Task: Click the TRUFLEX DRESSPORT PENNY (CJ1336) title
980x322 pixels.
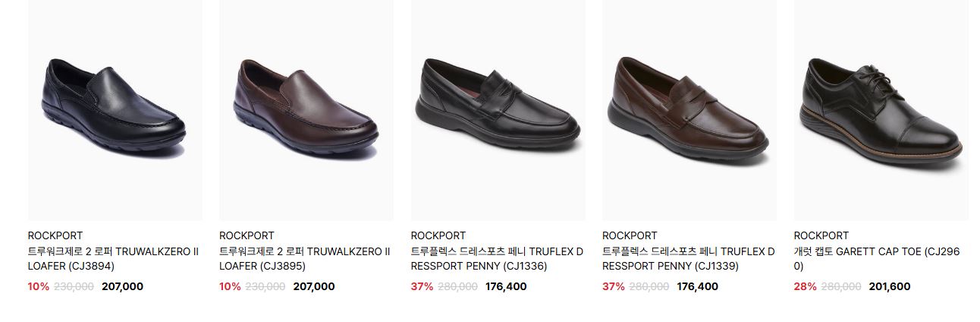Action: click(x=498, y=259)
